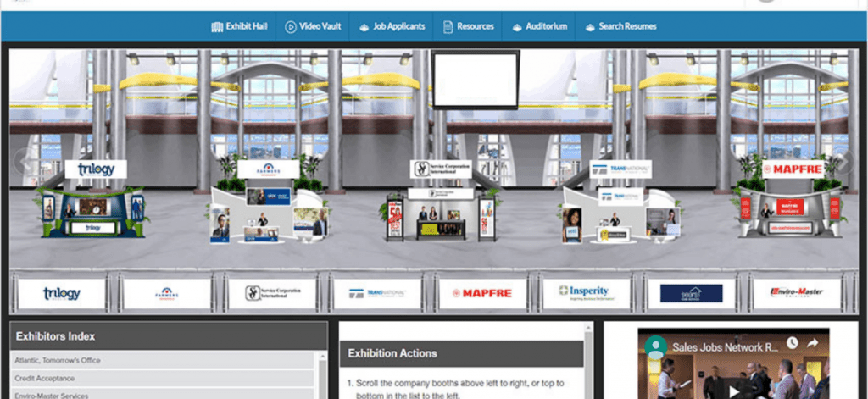The image size is (868, 399).
Task: Select the Farmers Insurance logo thumbnail
Action: pyautogui.click(x=166, y=293)
